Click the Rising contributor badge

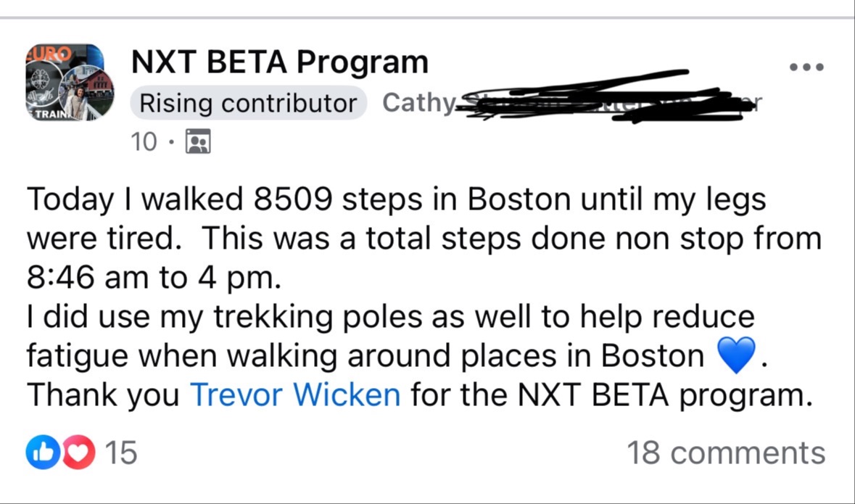pyautogui.click(x=248, y=104)
